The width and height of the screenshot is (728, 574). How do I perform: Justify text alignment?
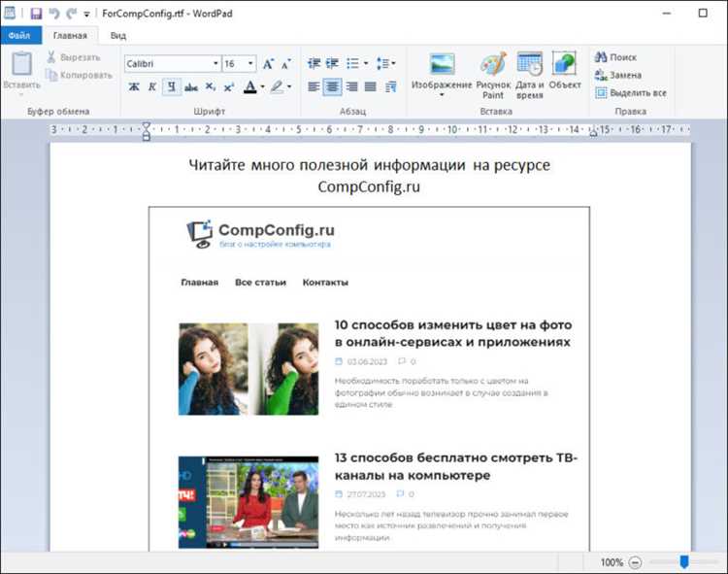click(x=371, y=86)
